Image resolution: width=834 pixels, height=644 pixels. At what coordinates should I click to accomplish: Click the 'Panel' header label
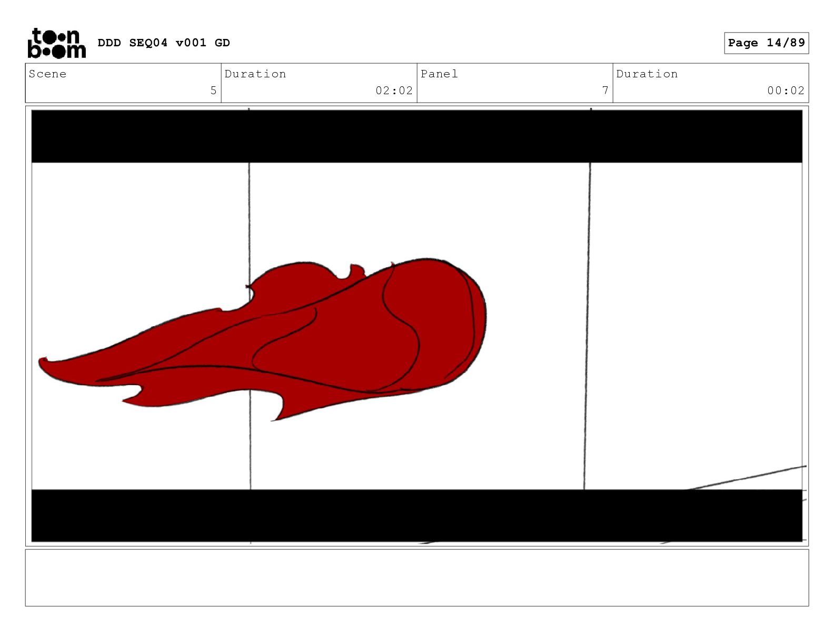pos(439,74)
